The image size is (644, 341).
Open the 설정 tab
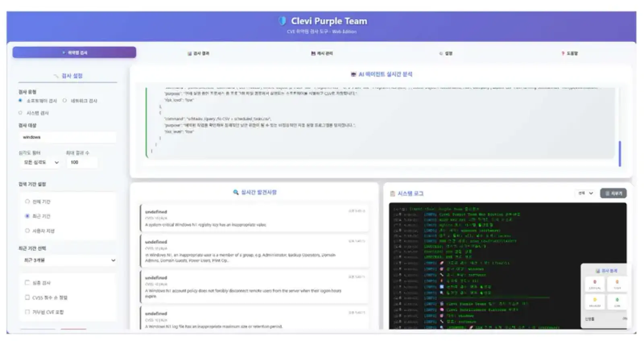pyautogui.click(x=446, y=53)
